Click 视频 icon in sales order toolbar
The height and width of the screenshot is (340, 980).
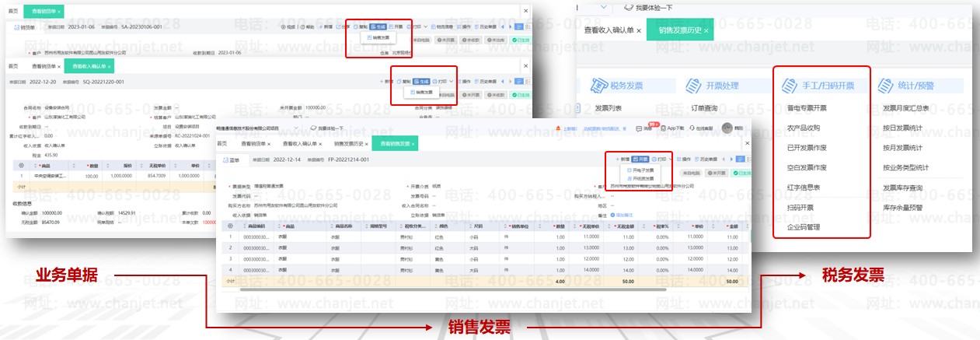pos(288,26)
